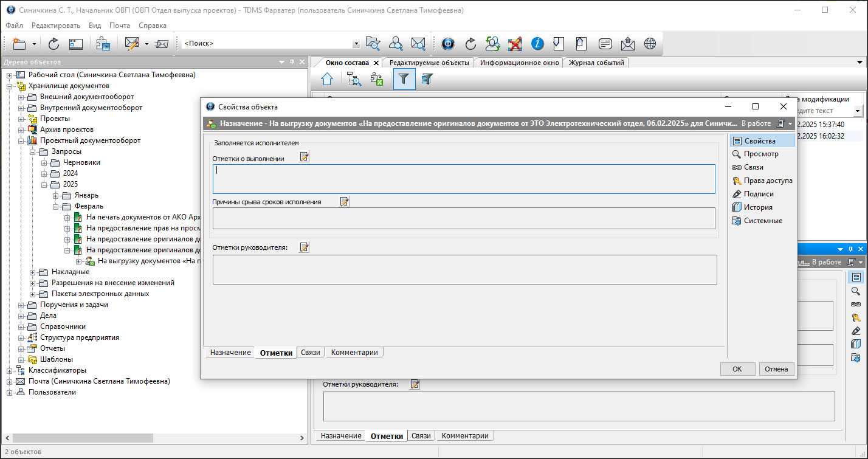
Task: Click the key access-rights icon in the background panel strip
Action: tap(856, 317)
